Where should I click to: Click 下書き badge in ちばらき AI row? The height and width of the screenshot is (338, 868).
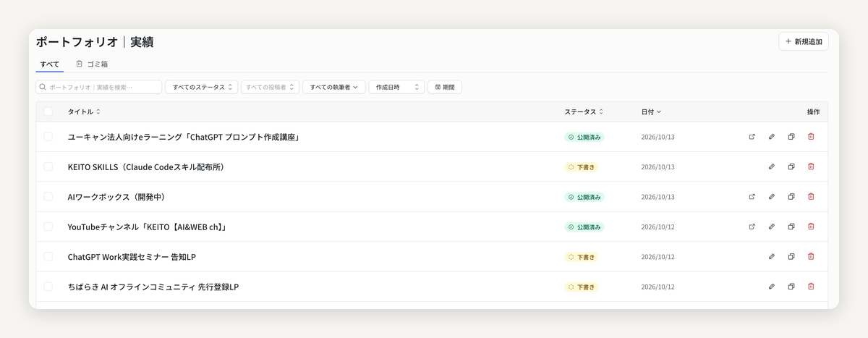tap(582, 287)
